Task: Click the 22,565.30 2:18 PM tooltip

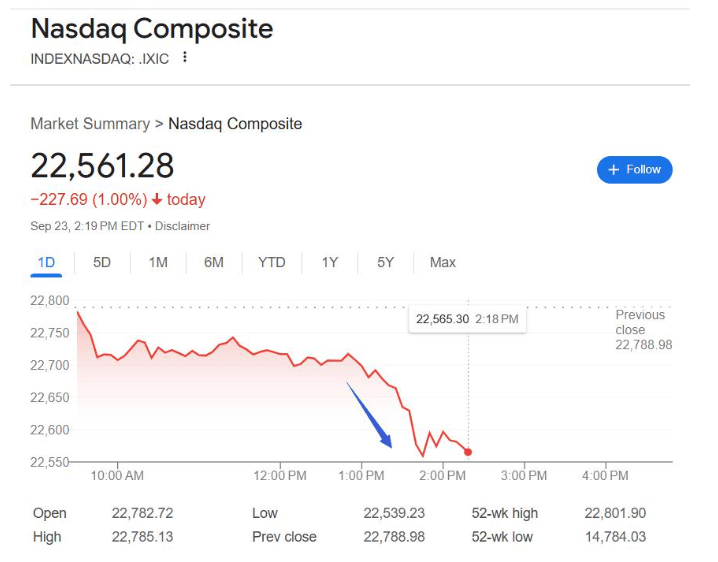Action: pos(467,319)
